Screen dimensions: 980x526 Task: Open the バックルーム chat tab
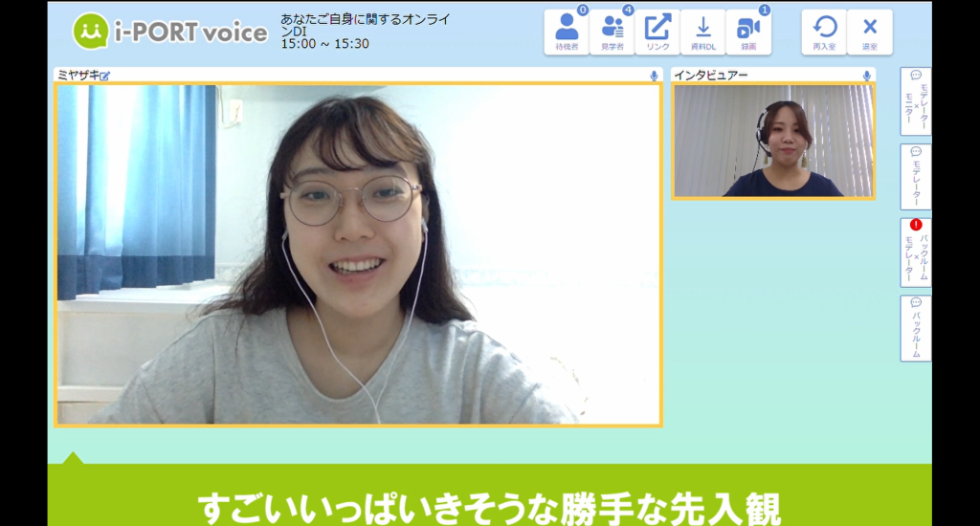915,328
